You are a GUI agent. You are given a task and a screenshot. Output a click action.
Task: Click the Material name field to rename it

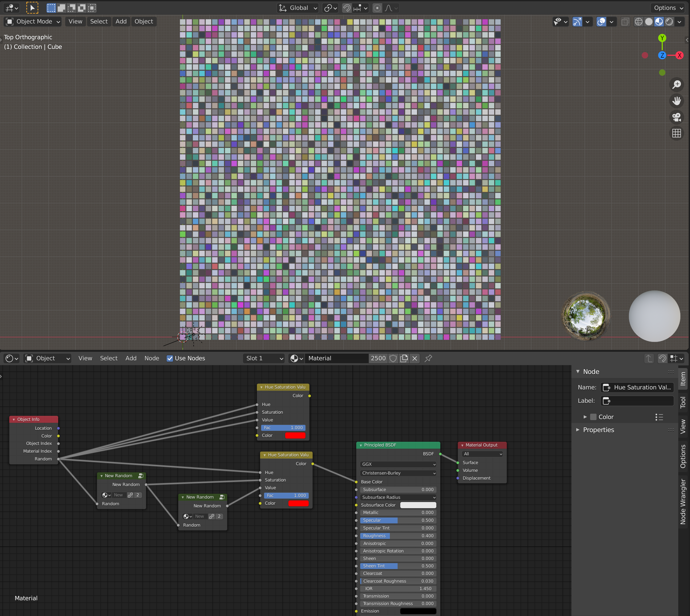pyautogui.click(x=337, y=358)
